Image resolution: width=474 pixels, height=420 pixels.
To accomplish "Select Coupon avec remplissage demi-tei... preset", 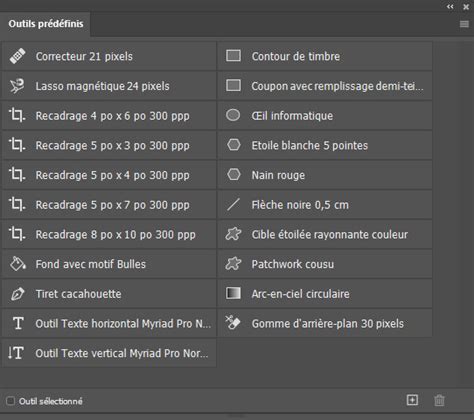I will pyautogui.click(x=325, y=86).
